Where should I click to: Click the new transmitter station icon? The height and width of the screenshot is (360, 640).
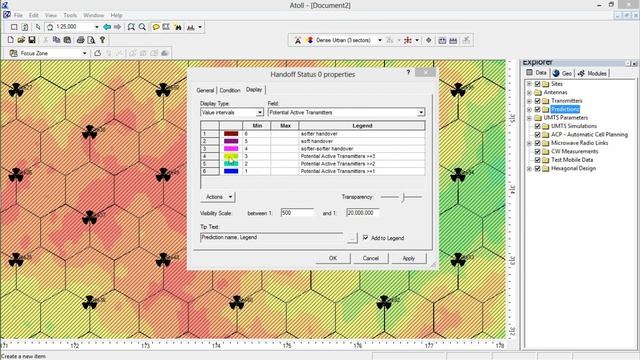(298, 40)
